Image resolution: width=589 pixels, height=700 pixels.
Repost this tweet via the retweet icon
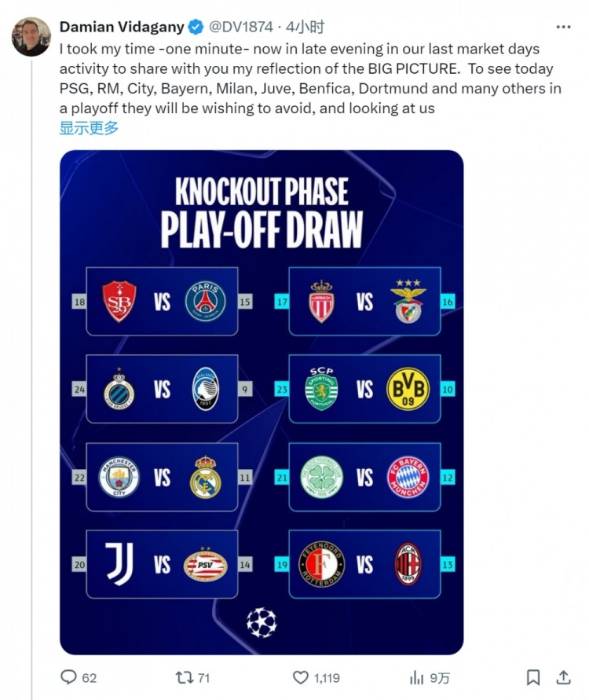click(183, 677)
